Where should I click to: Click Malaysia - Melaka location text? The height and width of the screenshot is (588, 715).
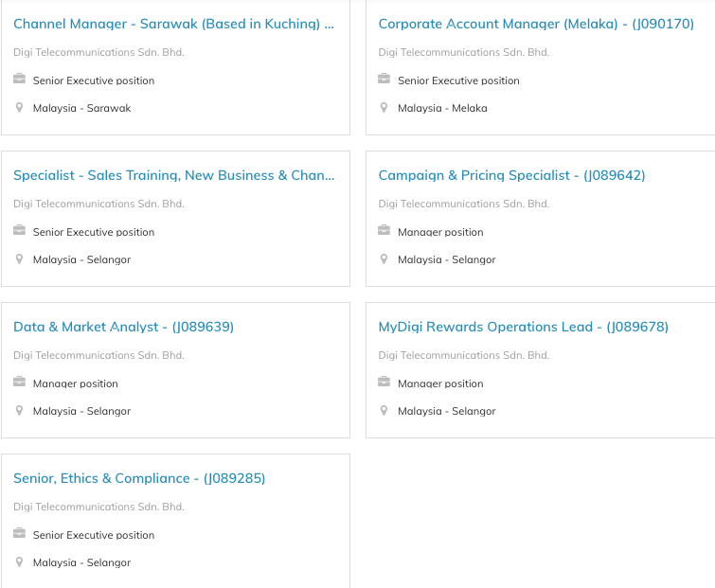pyautogui.click(x=442, y=108)
